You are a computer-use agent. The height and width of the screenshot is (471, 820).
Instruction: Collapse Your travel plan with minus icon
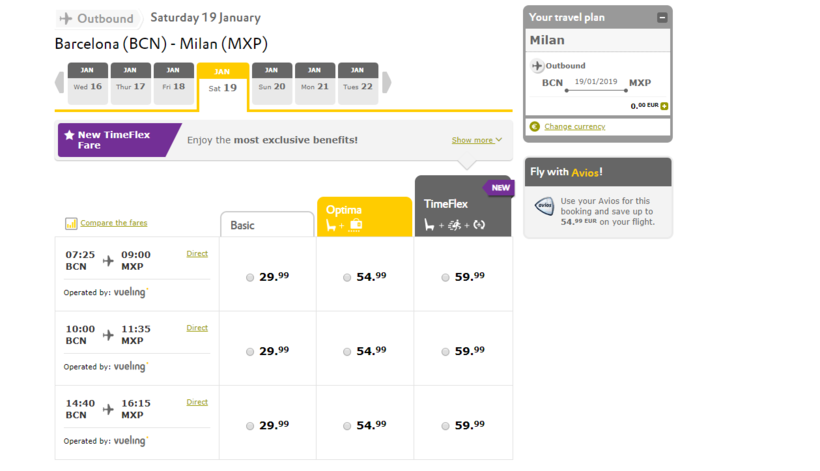(662, 18)
